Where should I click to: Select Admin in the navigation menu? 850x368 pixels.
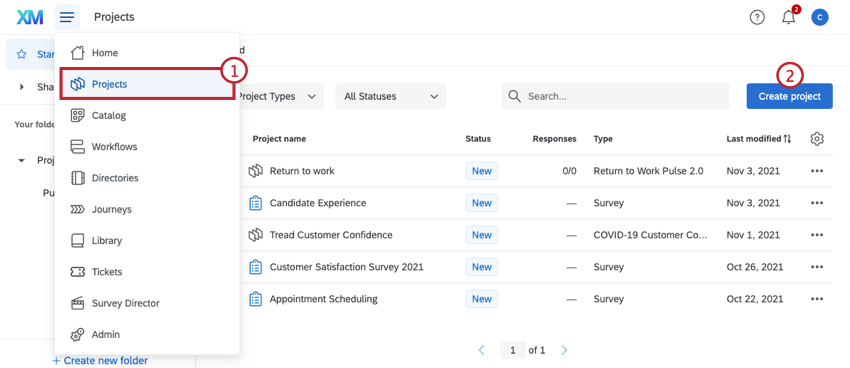(147, 334)
